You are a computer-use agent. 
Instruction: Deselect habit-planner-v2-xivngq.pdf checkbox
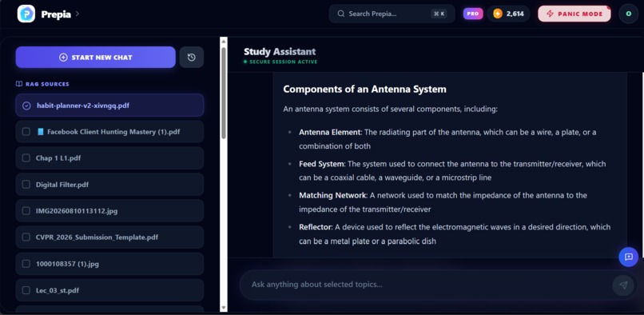[26, 106]
